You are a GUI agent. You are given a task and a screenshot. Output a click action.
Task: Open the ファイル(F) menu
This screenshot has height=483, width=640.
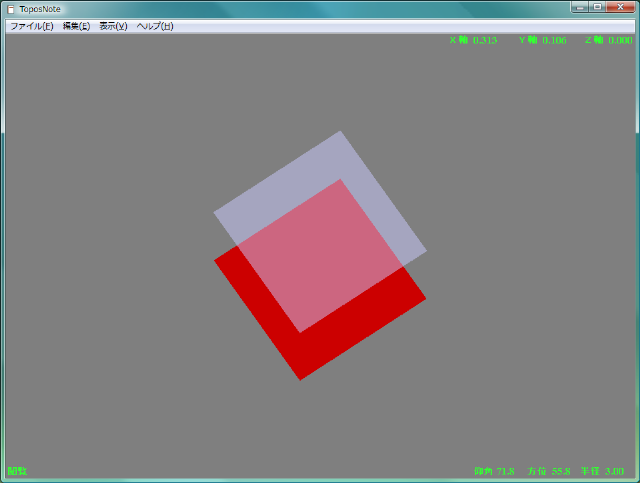click(31, 26)
